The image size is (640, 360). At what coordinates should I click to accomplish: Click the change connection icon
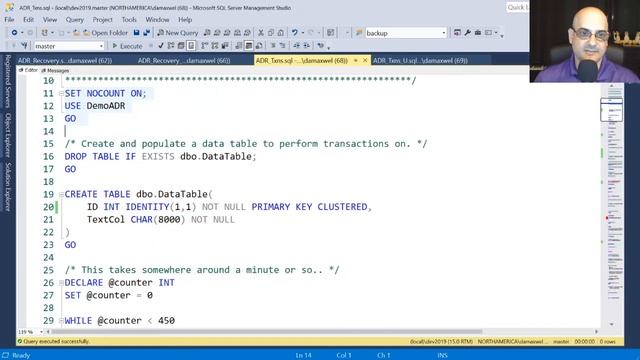24,46
